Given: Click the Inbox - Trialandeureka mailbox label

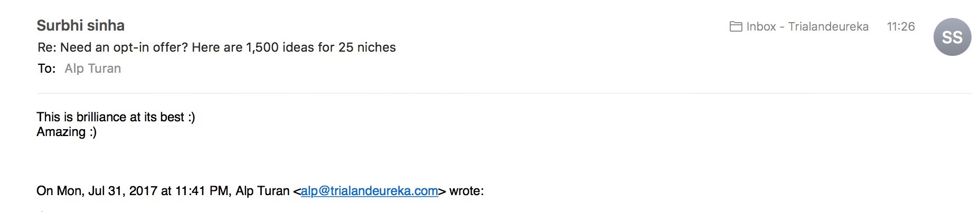Looking at the screenshot, I should (807, 26).
